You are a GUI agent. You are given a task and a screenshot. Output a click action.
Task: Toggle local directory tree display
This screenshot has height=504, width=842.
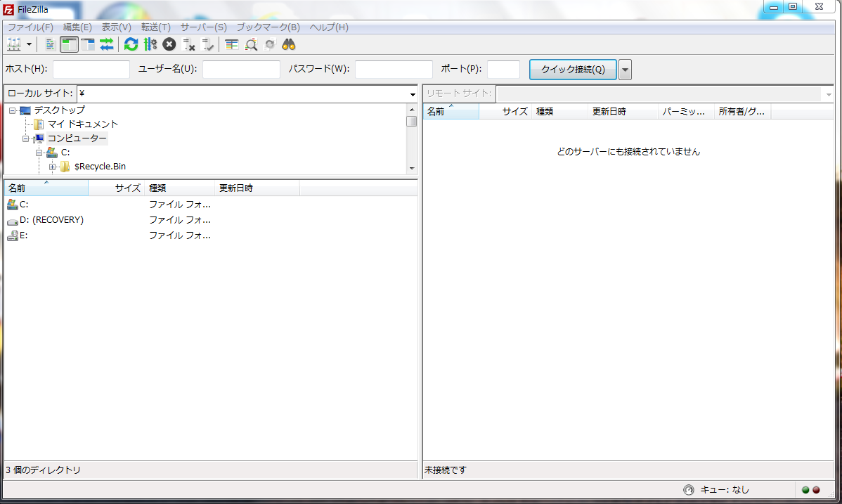(69, 45)
